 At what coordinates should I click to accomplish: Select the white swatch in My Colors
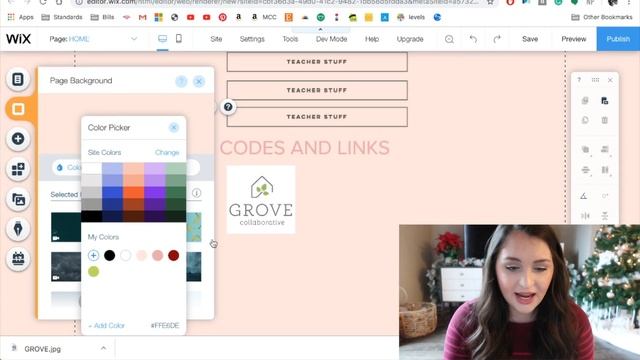tap(125, 256)
